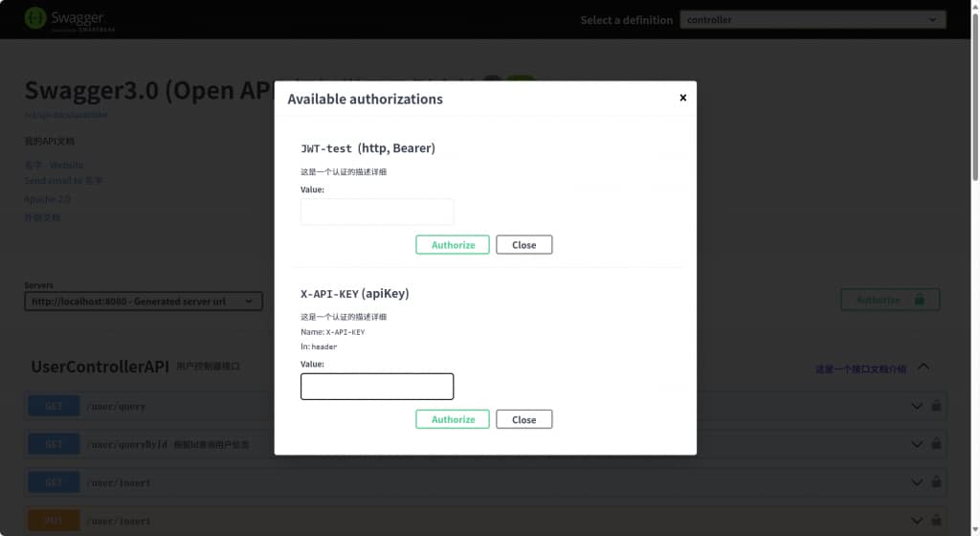Click Authorize under JWT-test section

pyautogui.click(x=453, y=245)
